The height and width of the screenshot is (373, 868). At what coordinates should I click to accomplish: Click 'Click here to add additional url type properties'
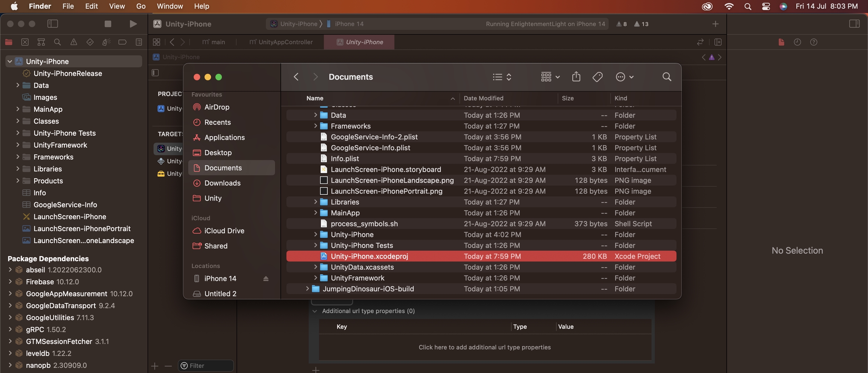(x=484, y=347)
